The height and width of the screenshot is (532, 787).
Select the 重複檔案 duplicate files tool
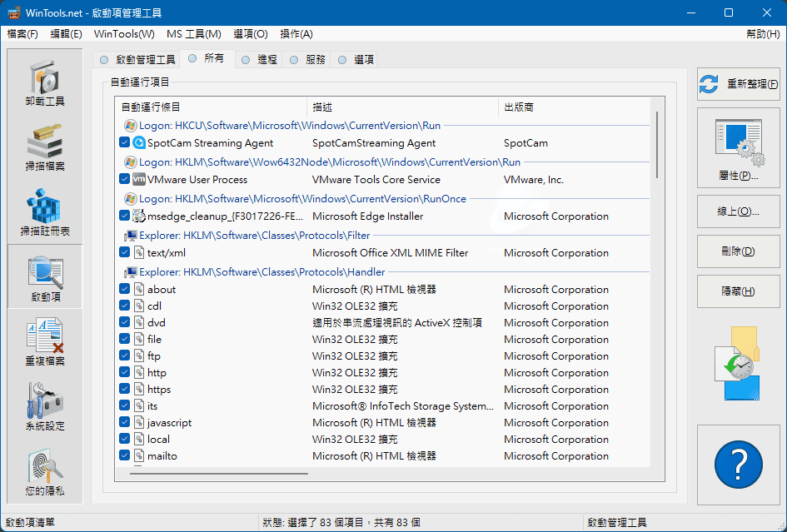coord(45,343)
